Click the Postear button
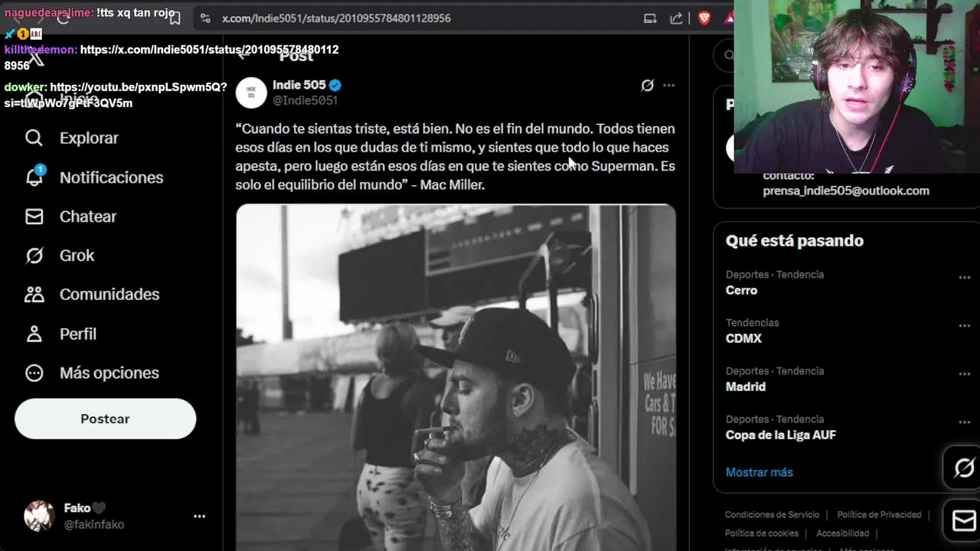The width and height of the screenshot is (980, 551). [105, 419]
